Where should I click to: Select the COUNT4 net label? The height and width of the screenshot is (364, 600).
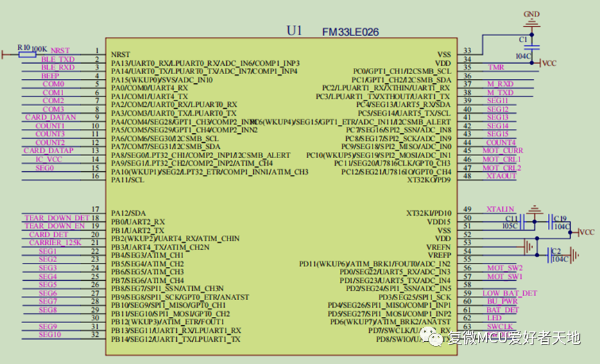tap(501, 142)
